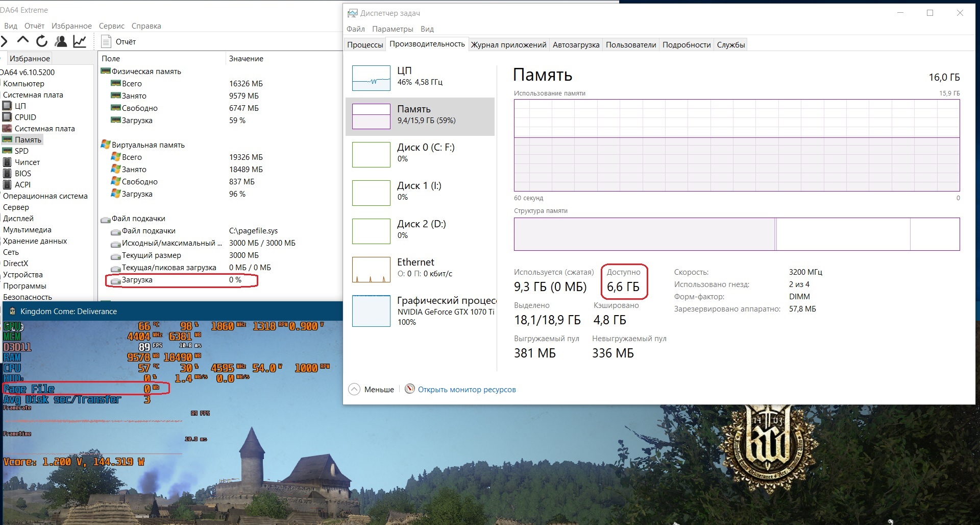The image size is (980, 525).
Task: Click the AIDA64 Отчёт report icon
Action: [x=106, y=41]
